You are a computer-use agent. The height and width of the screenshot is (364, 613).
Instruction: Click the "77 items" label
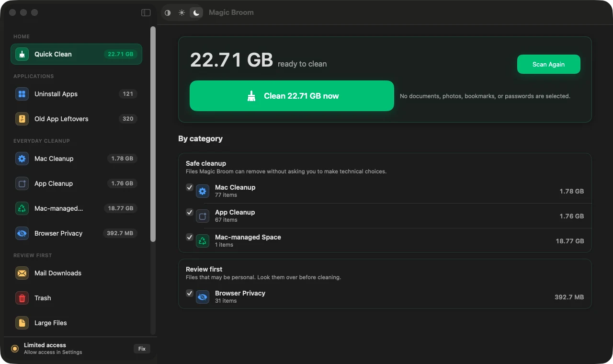[x=226, y=195]
